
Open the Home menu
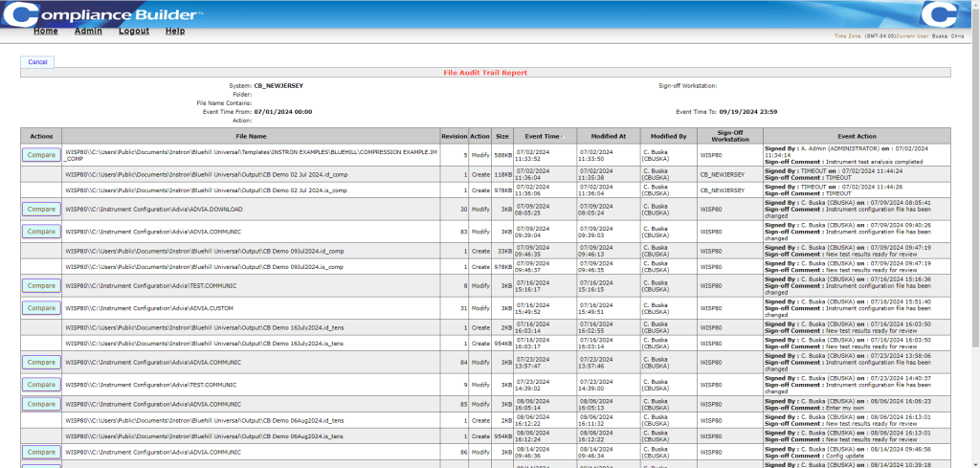46,32
